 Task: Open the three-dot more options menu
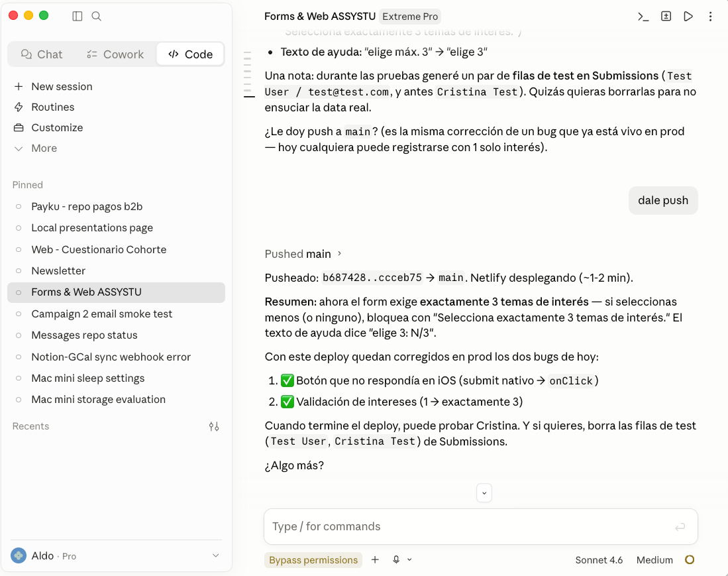[710, 17]
